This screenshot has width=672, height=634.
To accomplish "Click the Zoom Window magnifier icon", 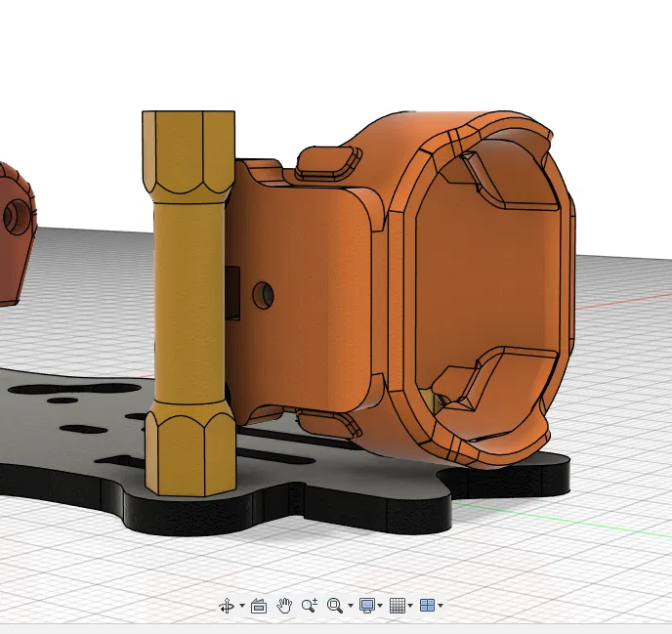I will tap(335, 606).
